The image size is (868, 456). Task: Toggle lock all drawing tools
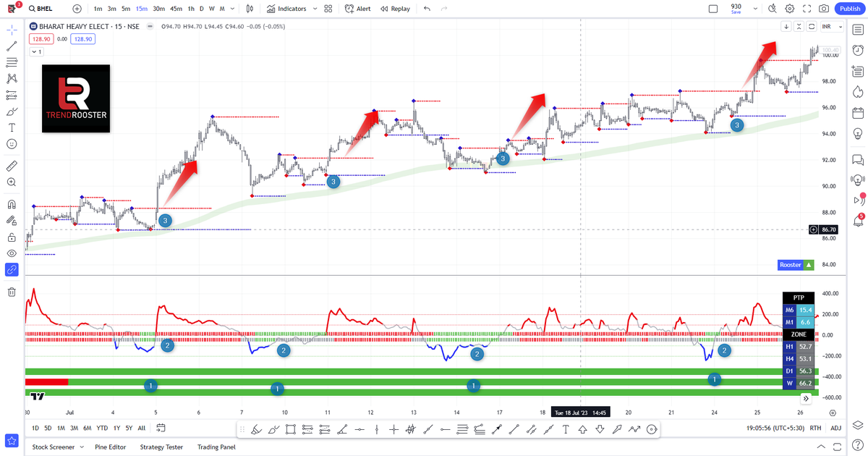click(x=12, y=237)
